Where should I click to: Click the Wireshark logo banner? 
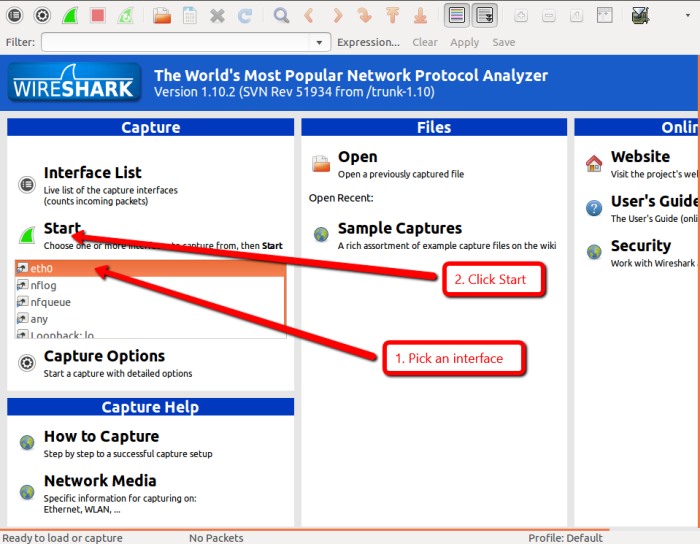click(x=74, y=83)
